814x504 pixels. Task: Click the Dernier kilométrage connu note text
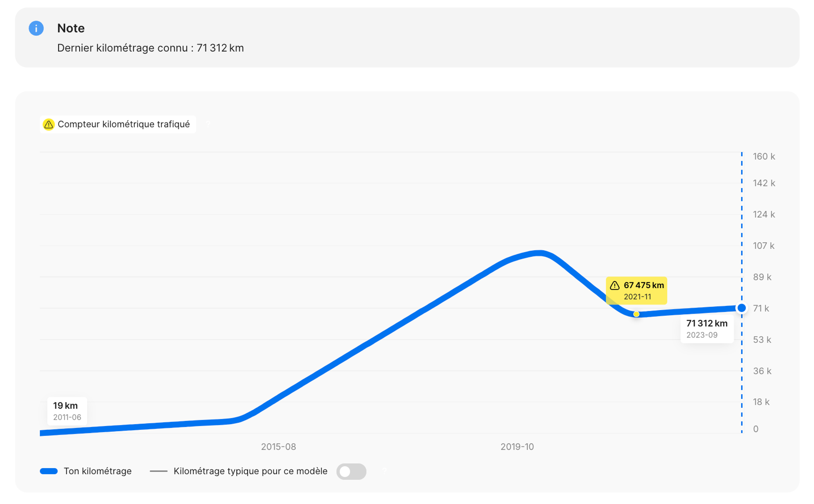tap(150, 48)
